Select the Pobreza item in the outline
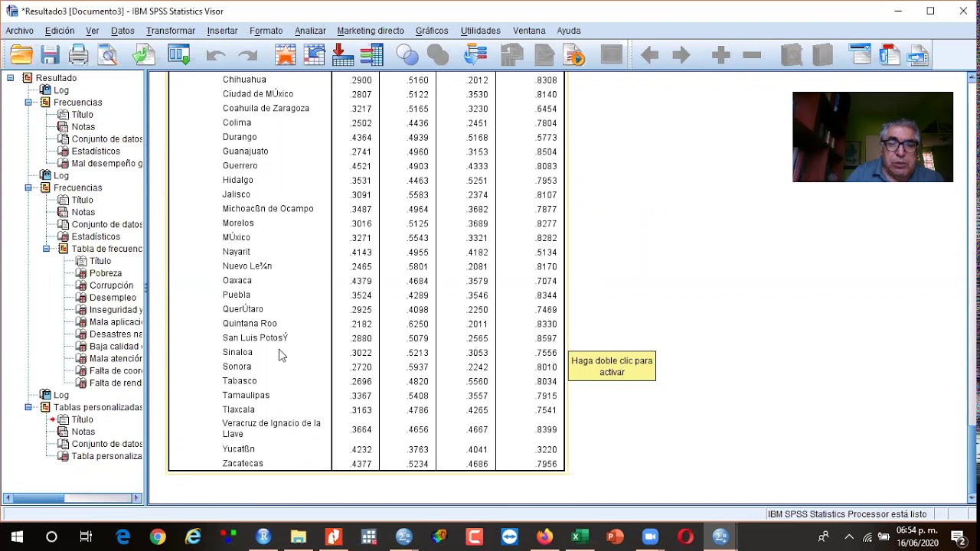980x551 pixels. (x=106, y=273)
